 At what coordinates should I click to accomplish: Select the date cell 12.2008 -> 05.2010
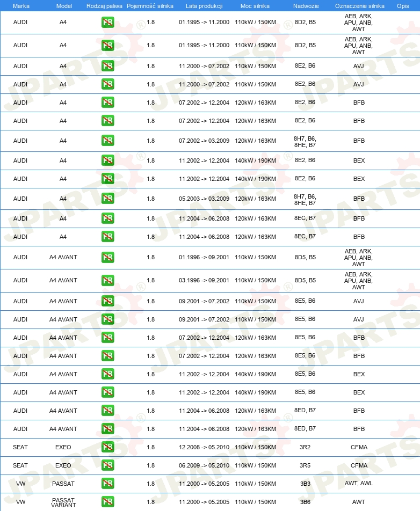[x=204, y=448]
